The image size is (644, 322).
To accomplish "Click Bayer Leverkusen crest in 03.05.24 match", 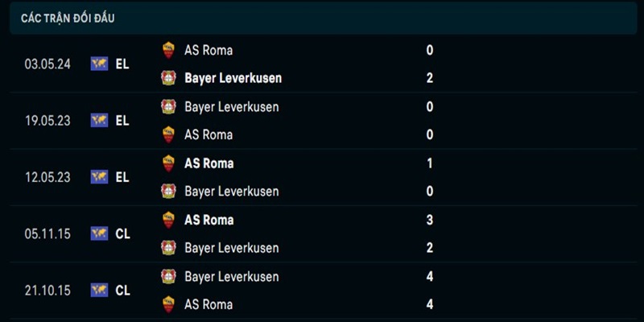I will click(x=168, y=78).
